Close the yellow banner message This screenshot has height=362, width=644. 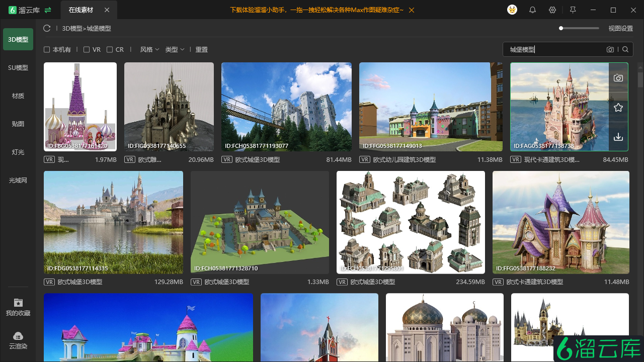pos(412,10)
